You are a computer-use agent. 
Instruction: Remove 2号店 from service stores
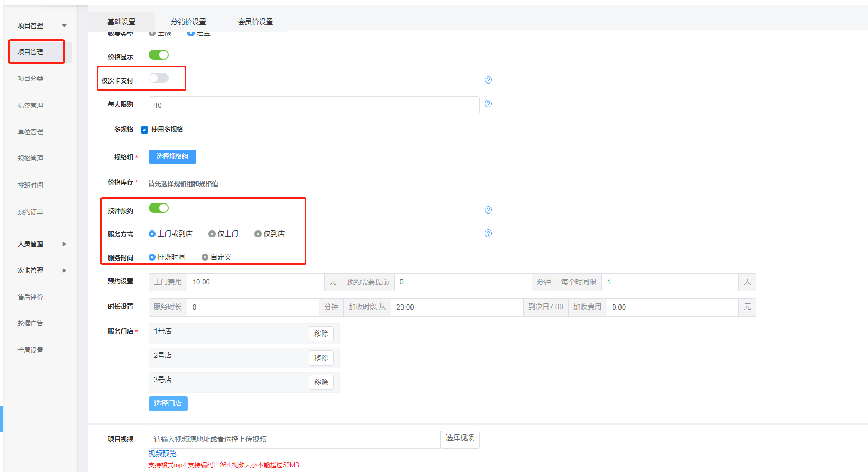(x=321, y=358)
